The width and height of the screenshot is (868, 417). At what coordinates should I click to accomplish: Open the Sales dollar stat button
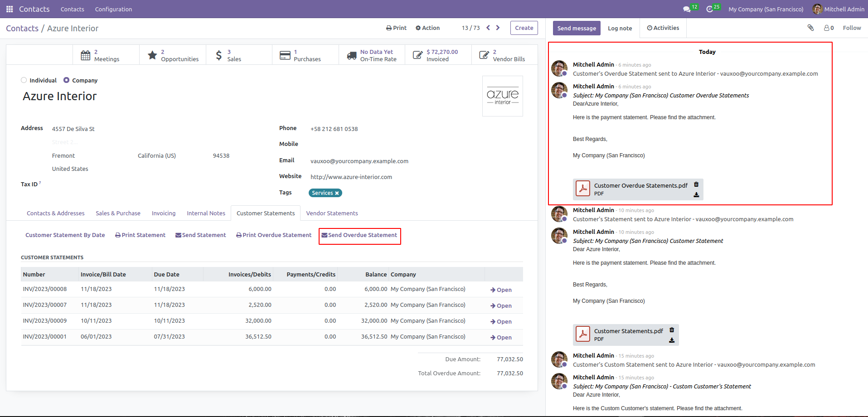(239, 55)
